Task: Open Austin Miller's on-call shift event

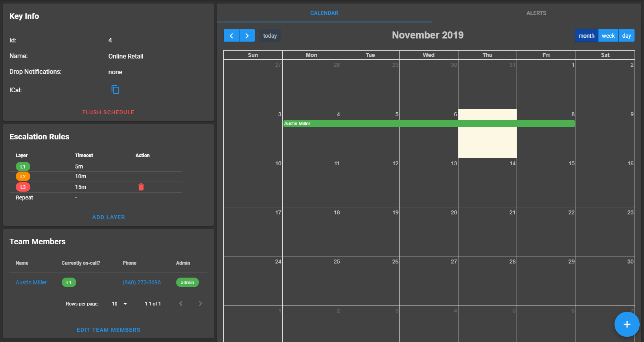Action: [x=429, y=124]
